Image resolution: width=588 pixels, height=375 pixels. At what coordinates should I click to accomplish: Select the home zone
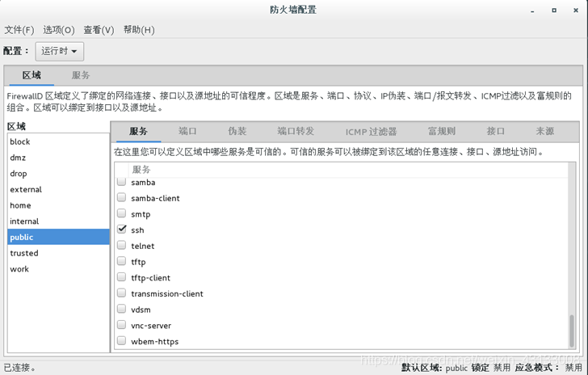tap(58, 206)
